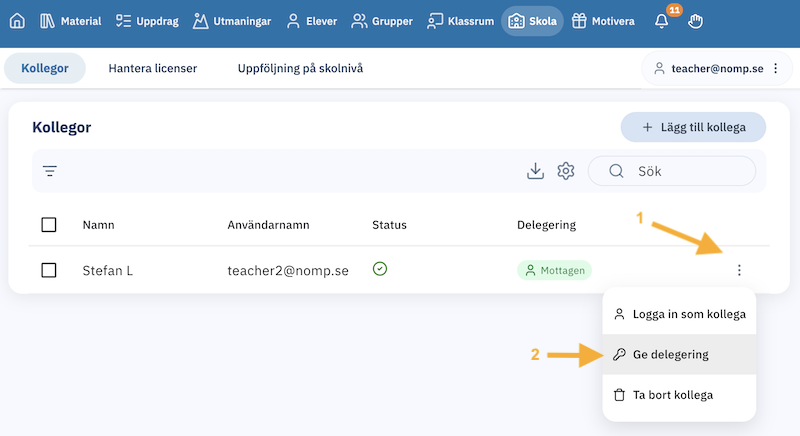This screenshot has width=800, height=436.
Task: Click the Lägg till kollega button
Action: (x=693, y=127)
